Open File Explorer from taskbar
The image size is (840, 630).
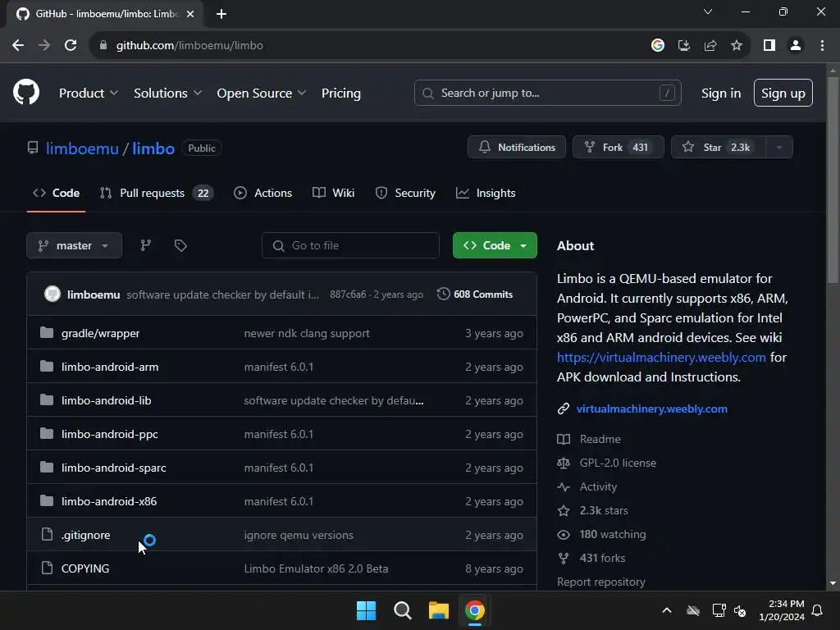(x=439, y=610)
